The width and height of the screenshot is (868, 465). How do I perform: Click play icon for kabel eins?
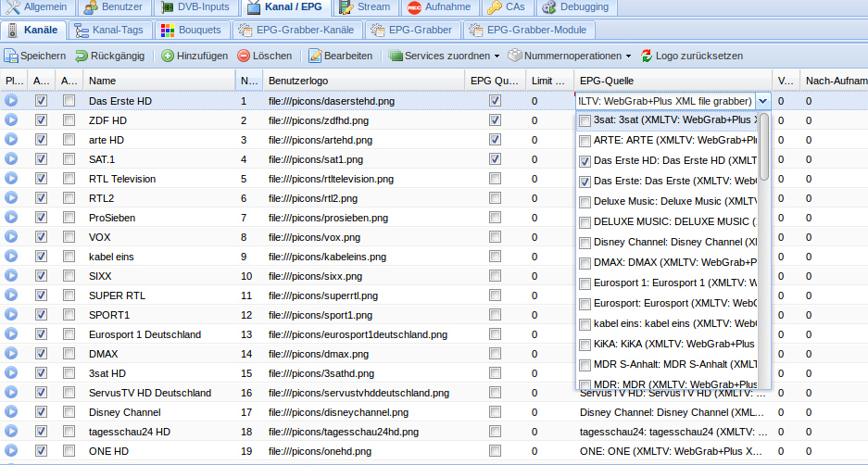point(11,256)
